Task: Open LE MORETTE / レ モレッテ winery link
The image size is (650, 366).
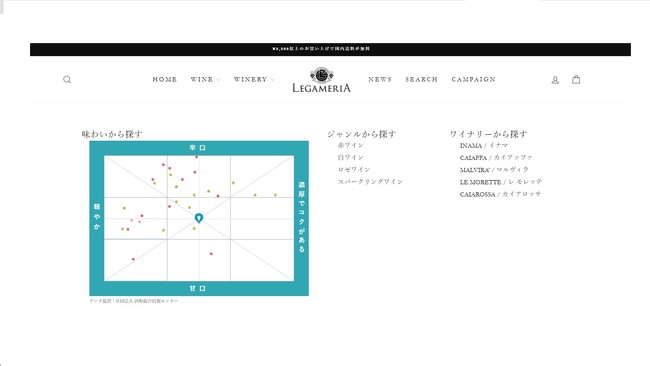Action: [x=501, y=182]
